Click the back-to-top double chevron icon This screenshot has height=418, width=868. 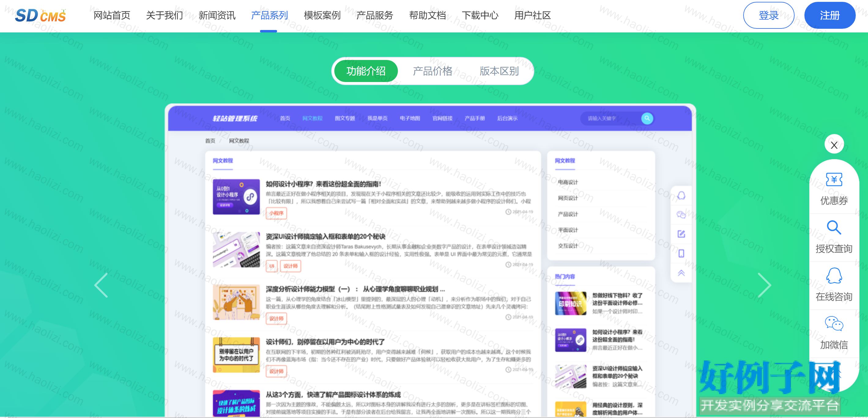681,273
